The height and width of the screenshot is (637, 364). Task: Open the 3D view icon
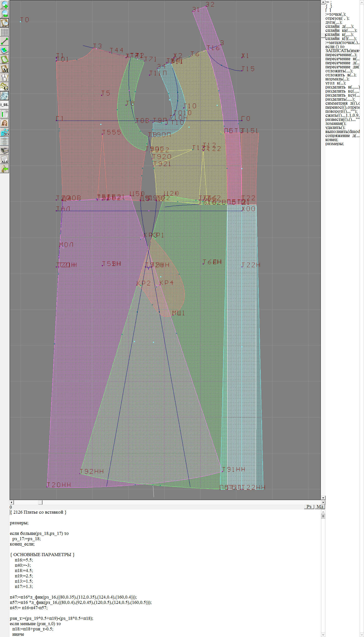[x=5, y=132]
